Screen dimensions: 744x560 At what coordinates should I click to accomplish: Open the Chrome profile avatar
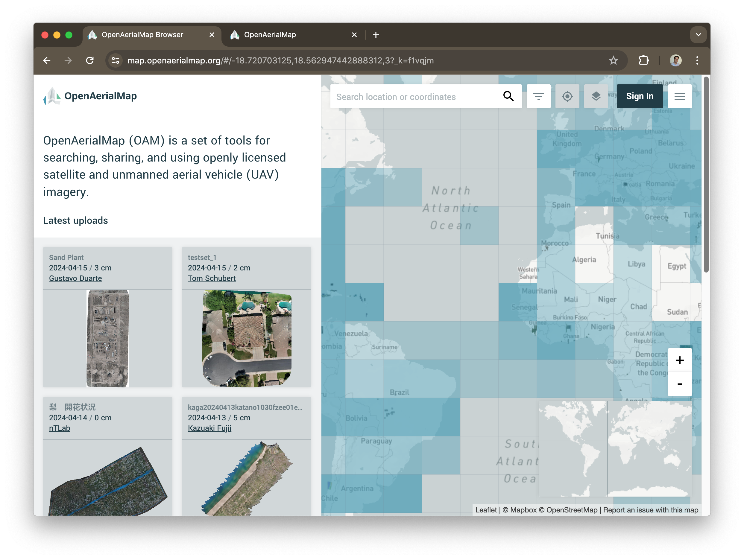coord(675,60)
